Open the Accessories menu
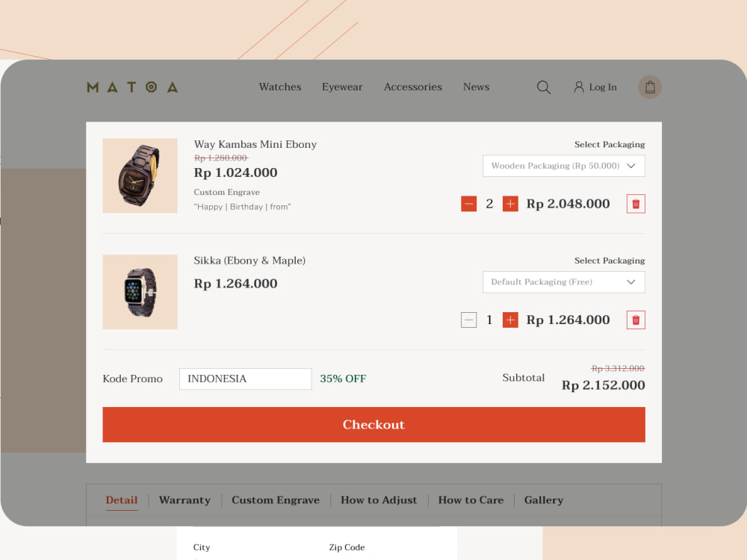 413,87
